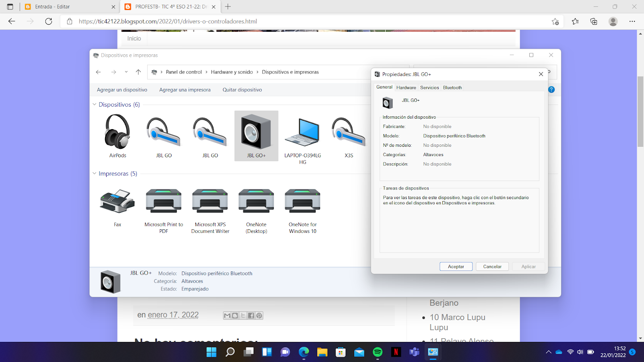
Task: Click Agregar un dispositivo
Action: click(x=122, y=90)
